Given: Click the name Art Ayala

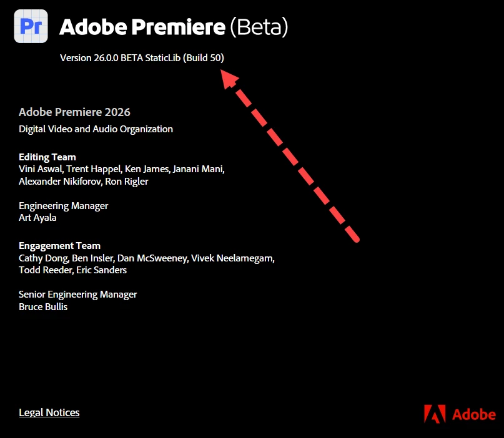Looking at the screenshot, I should coord(37,218).
